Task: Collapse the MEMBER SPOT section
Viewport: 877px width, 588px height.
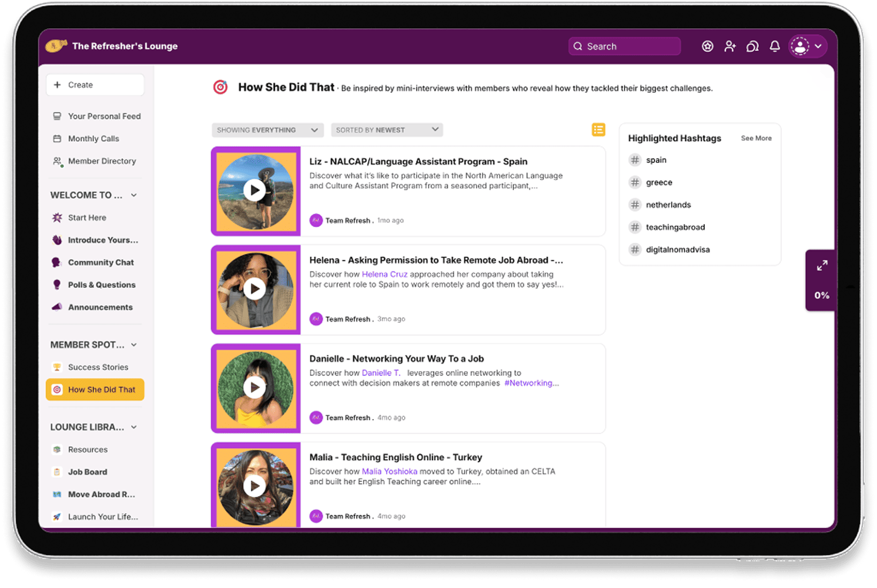Action: tap(134, 345)
